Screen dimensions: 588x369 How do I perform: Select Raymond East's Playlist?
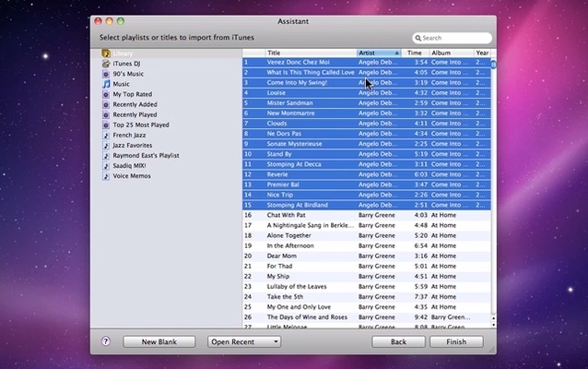tap(146, 155)
